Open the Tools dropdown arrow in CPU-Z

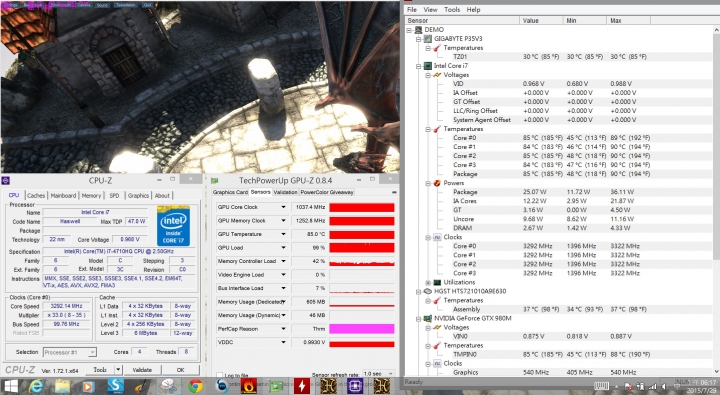pos(118,370)
